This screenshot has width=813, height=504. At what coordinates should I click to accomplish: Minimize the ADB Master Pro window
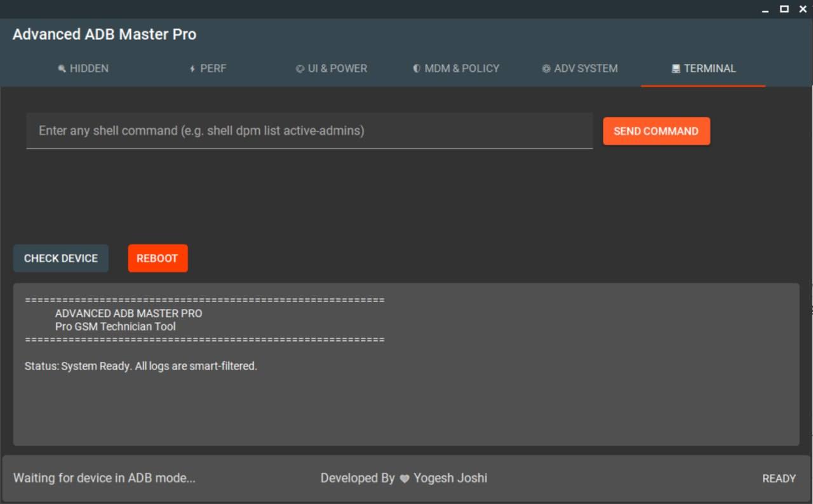pyautogui.click(x=767, y=9)
